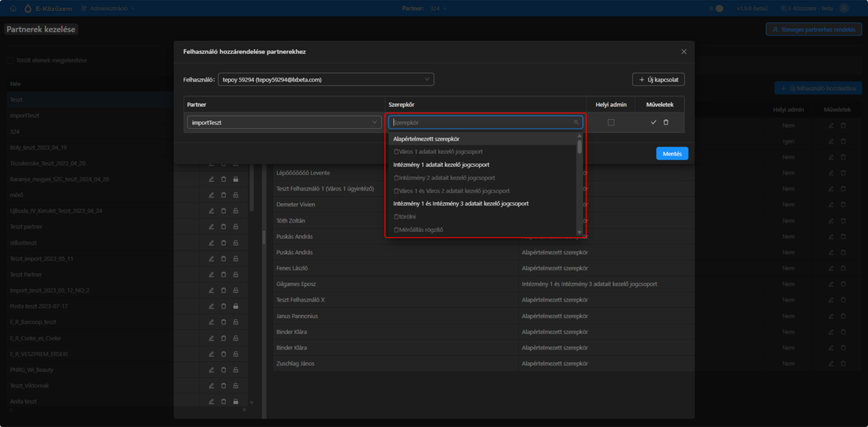
Task: Open the Adminisztráció menu dropdown
Action: click(108, 8)
